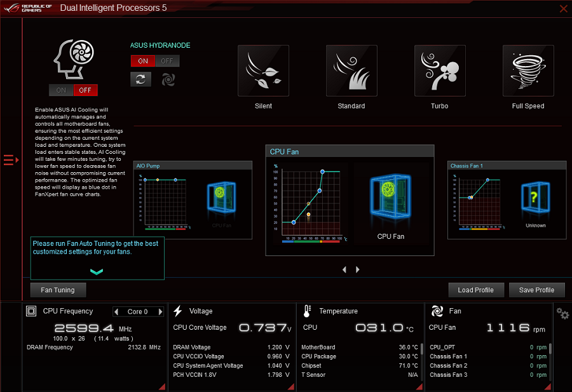Viewport: 572px width, 392px height.
Task: Click the 70% point on CPU Fan curve
Action: 320,191
